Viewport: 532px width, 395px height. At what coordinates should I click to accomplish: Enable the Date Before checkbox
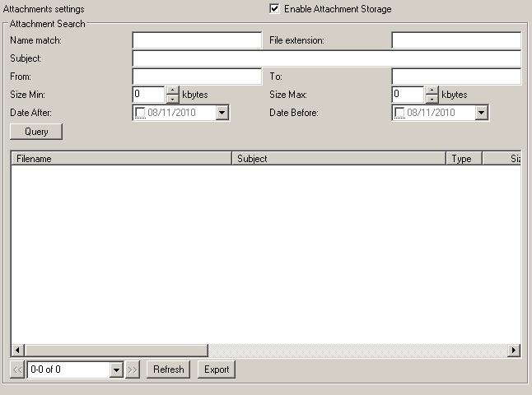(400, 113)
